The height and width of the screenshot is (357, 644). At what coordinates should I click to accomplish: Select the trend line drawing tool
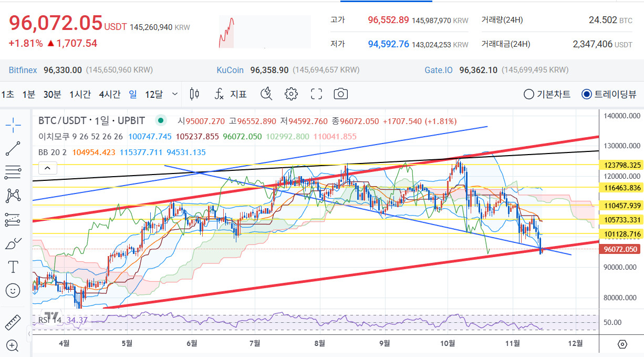pos(13,148)
